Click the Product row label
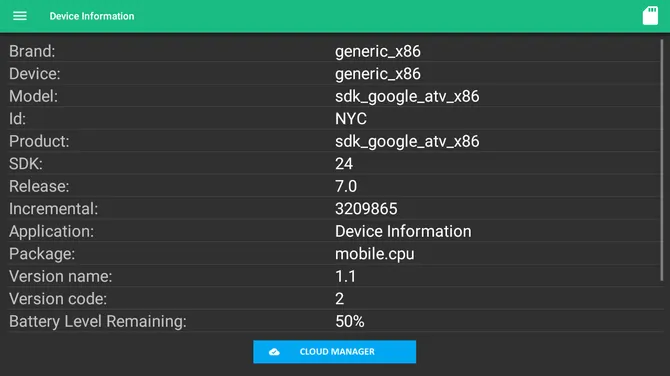 [x=39, y=141]
